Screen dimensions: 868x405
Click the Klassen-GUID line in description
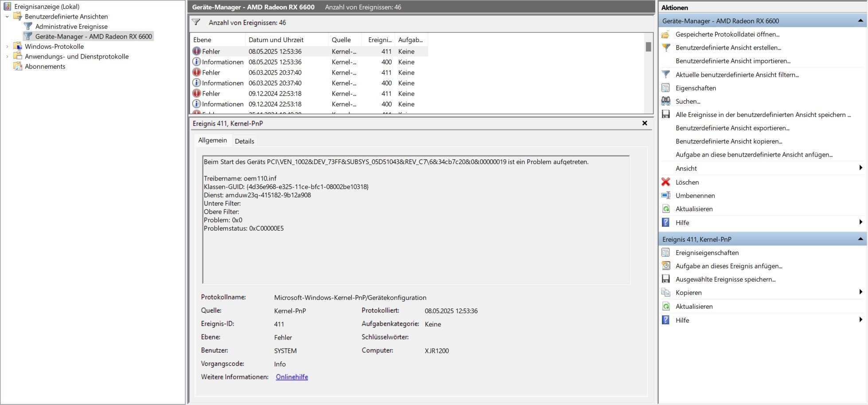[x=286, y=187]
